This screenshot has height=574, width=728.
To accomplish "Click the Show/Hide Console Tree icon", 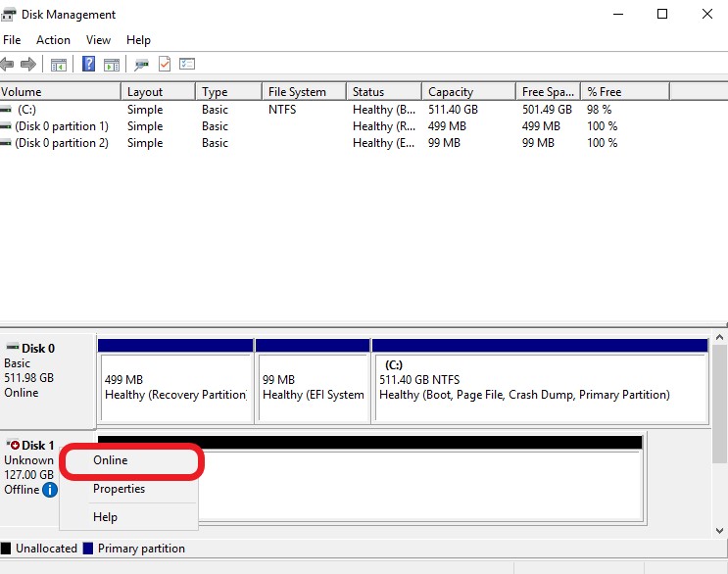I will pos(59,65).
